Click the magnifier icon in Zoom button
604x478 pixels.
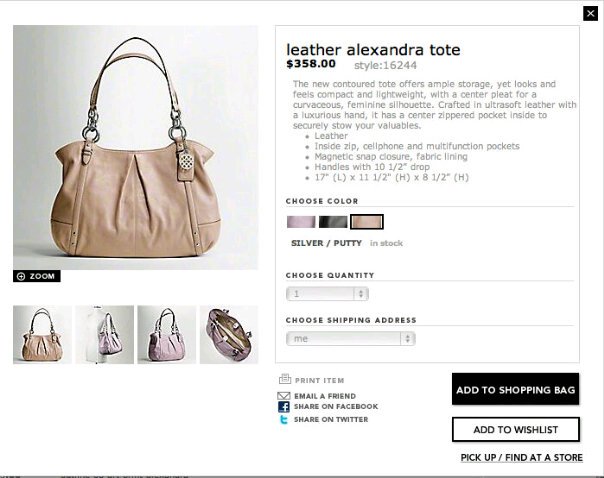(21, 276)
